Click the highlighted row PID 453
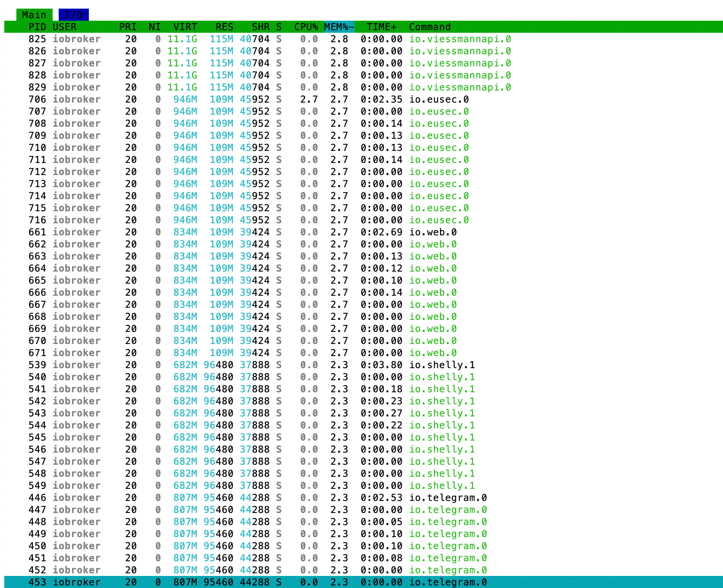Screen dimensions: 723x588 pos(363,582)
